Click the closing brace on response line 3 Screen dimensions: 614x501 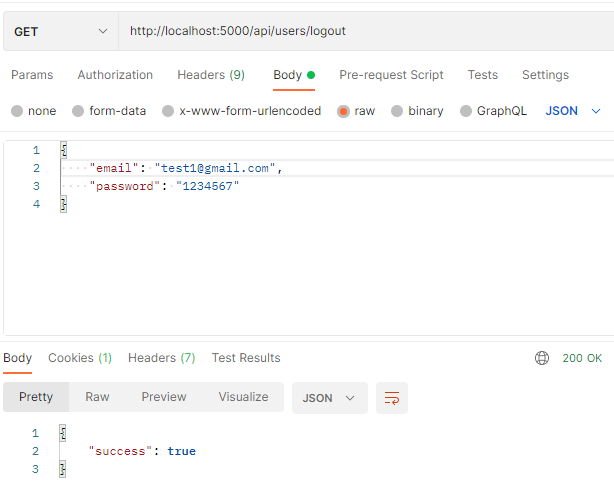tap(63, 469)
